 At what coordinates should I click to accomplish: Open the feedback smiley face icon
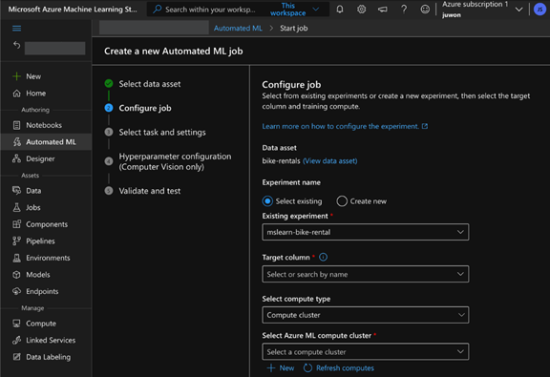point(425,9)
